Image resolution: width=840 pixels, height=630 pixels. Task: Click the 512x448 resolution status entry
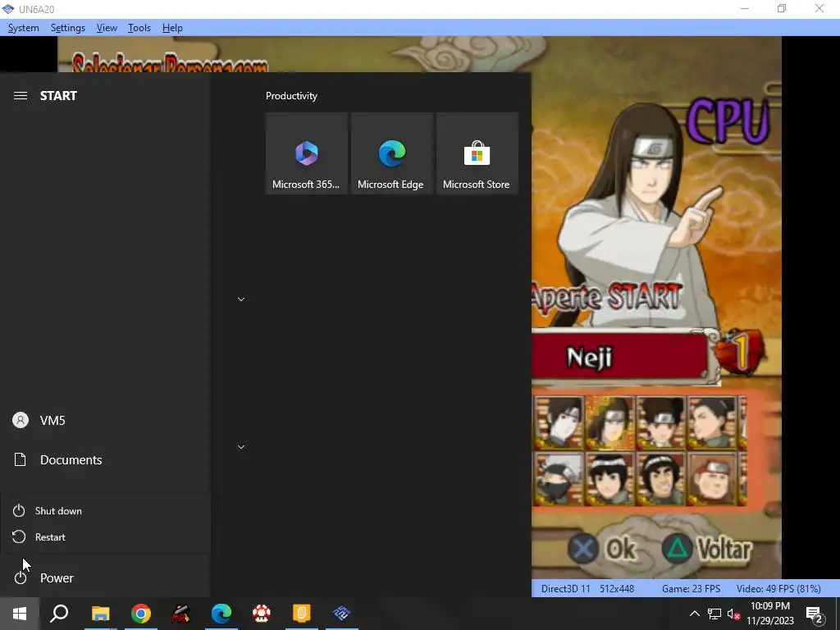[617, 589]
